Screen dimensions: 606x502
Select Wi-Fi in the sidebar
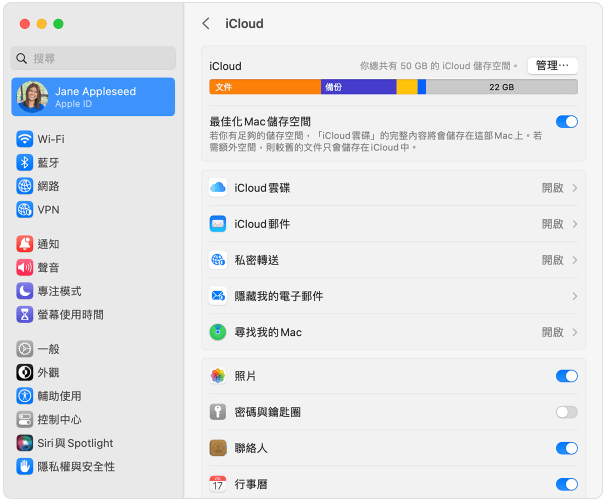pos(50,139)
